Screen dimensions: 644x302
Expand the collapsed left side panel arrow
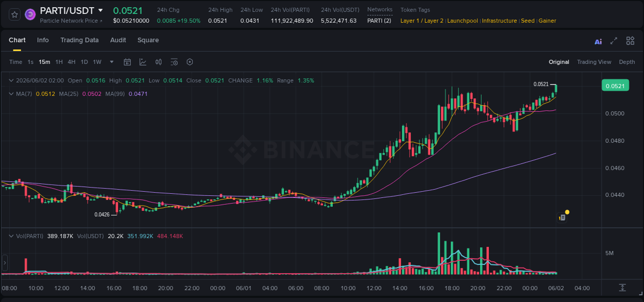click(x=5, y=263)
